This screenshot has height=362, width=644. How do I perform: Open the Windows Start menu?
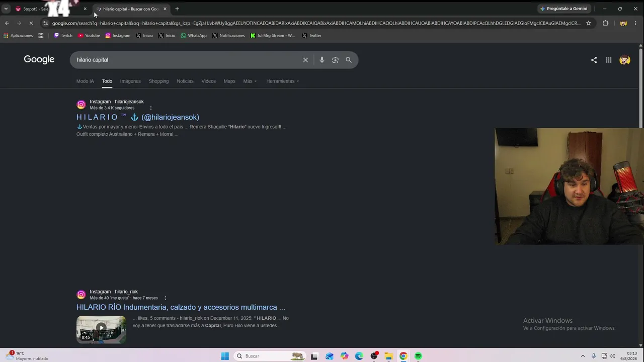[x=225, y=356]
